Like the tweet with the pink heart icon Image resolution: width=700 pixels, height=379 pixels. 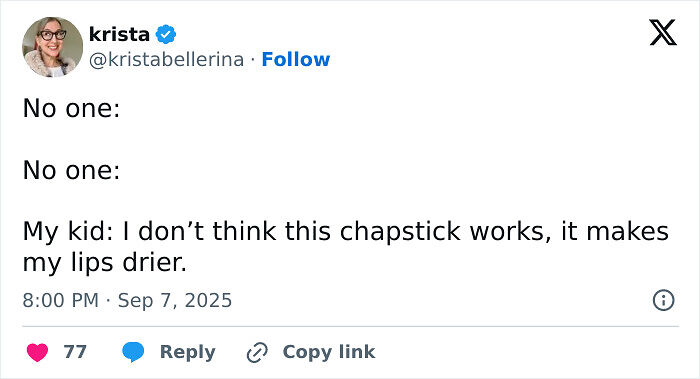[x=38, y=352]
